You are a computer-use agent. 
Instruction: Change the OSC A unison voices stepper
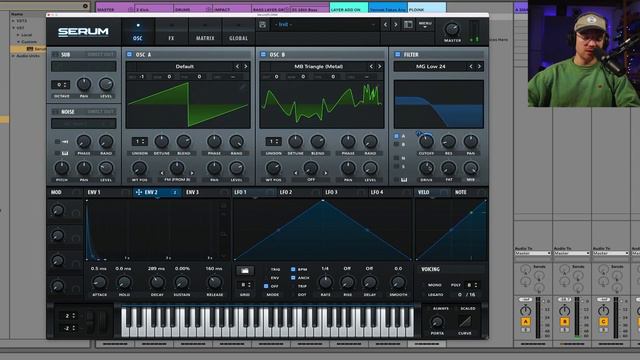pos(140,142)
